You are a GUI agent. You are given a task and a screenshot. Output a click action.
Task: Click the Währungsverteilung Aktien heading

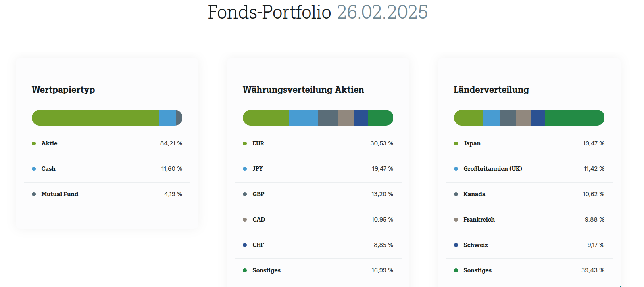(303, 90)
